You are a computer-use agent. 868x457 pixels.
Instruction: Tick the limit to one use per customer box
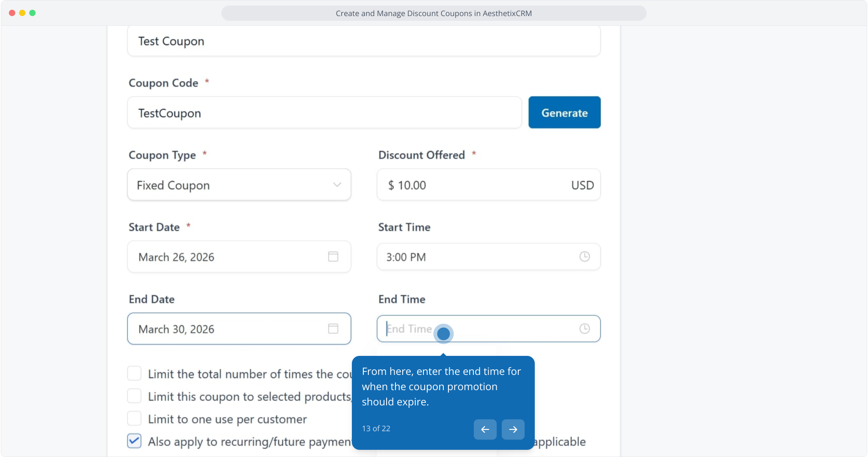tap(135, 418)
